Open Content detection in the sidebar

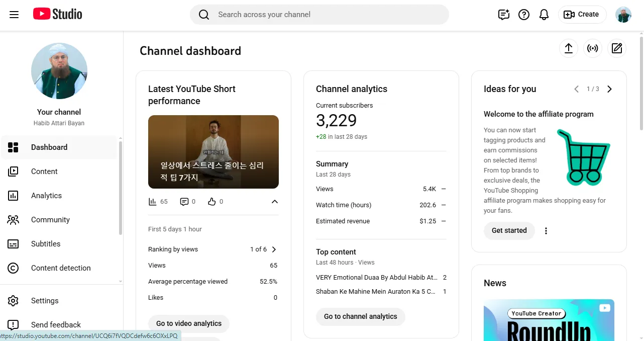[x=59, y=268]
